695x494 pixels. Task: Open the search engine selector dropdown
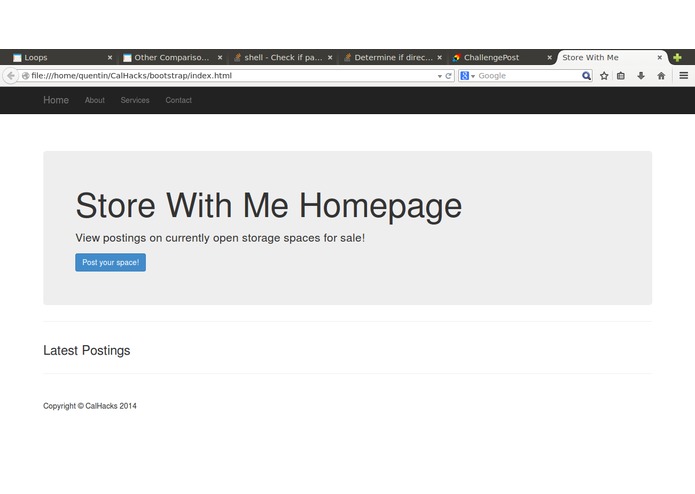467,76
